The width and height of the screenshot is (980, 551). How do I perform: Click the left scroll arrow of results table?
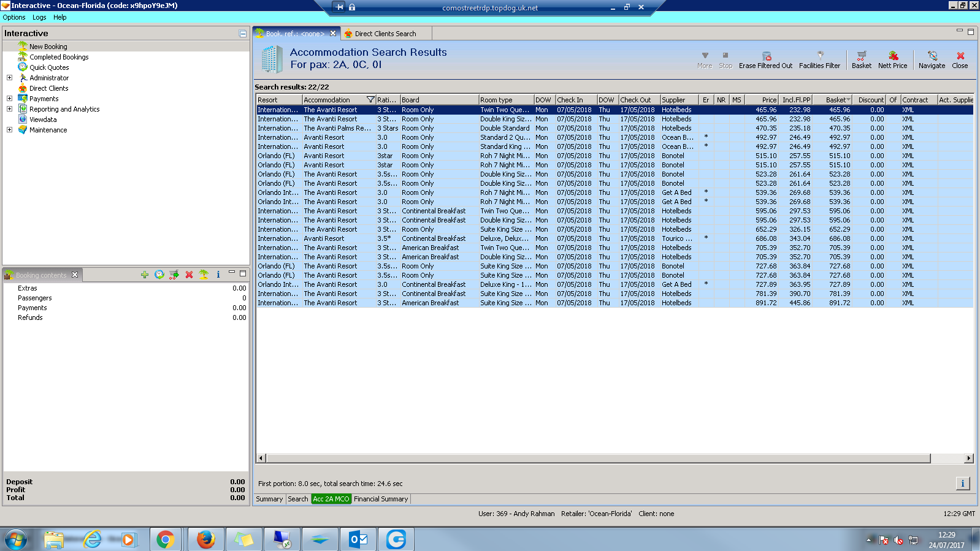(x=261, y=458)
